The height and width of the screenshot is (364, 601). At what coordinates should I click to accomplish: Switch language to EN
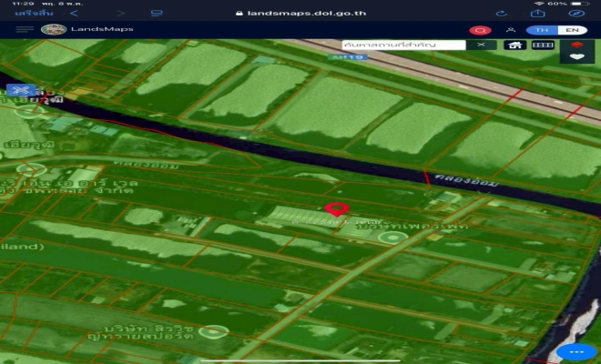(571, 30)
